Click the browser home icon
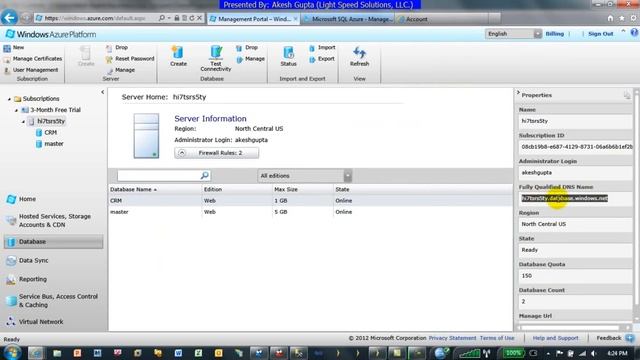Viewport: 640px width, 360px height. coord(610,18)
